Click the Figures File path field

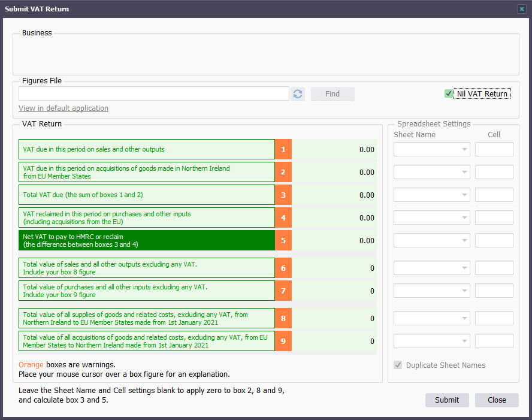pos(154,93)
